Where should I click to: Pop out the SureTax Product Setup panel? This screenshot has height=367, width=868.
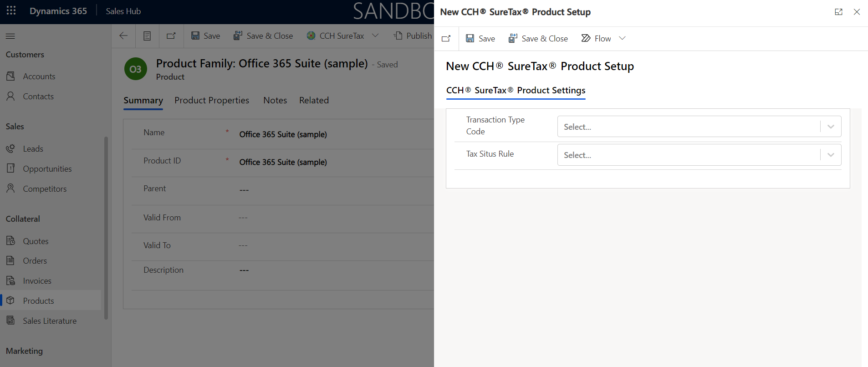(446, 38)
